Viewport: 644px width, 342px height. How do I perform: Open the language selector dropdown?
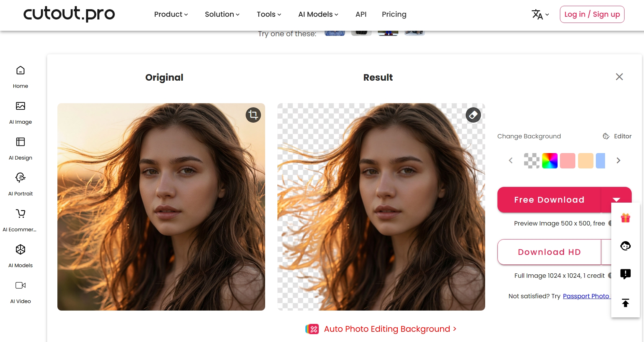pyautogui.click(x=540, y=14)
